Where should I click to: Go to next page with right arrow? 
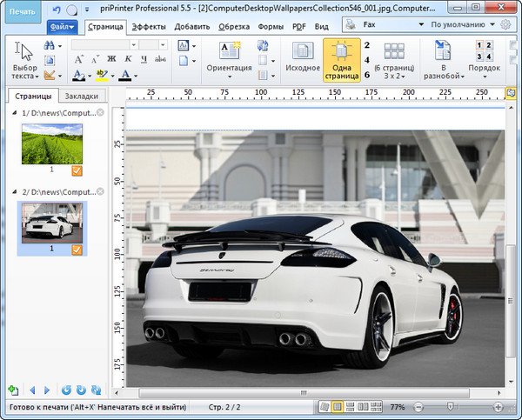48,390
